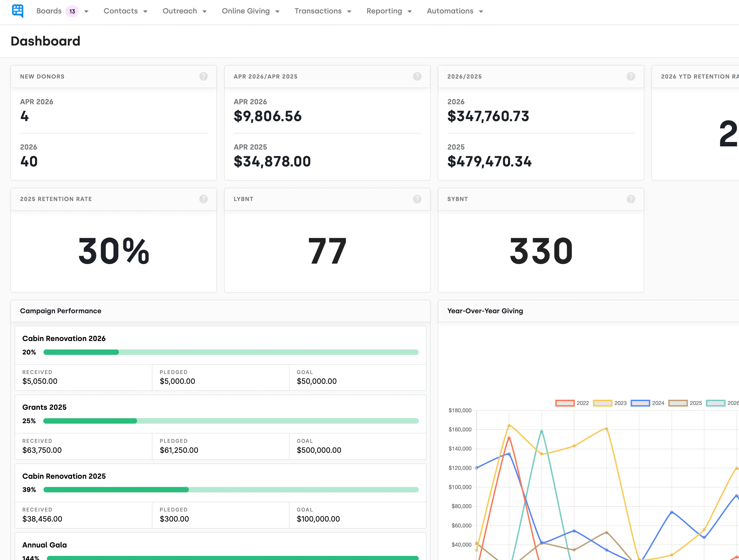Open the Contacts menu
This screenshot has width=739, height=560.
point(121,11)
